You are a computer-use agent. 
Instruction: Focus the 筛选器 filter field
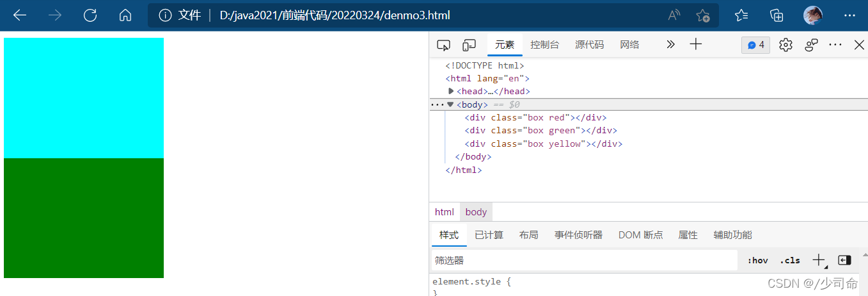pyautogui.click(x=585, y=260)
